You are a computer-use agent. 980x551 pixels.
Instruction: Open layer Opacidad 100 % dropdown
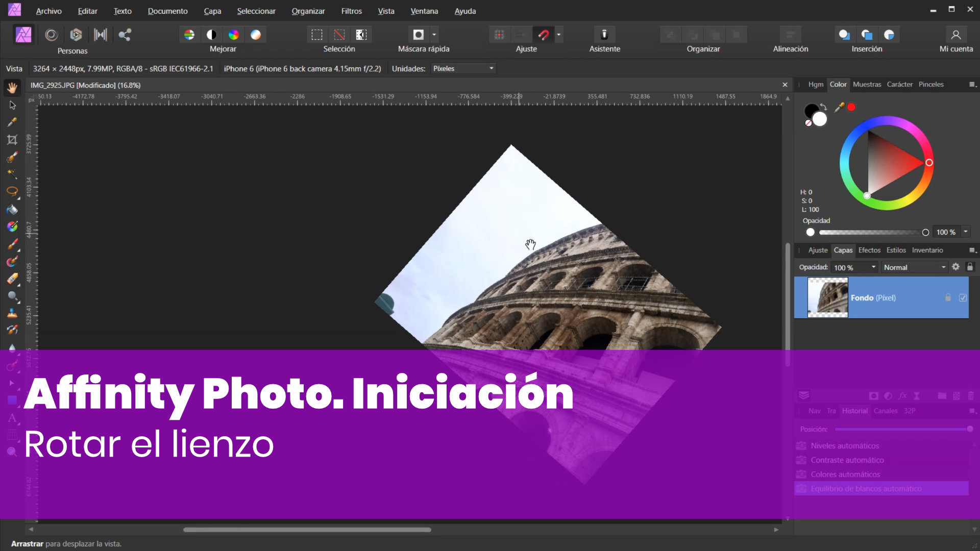pyautogui.click(x=855, y=267)
